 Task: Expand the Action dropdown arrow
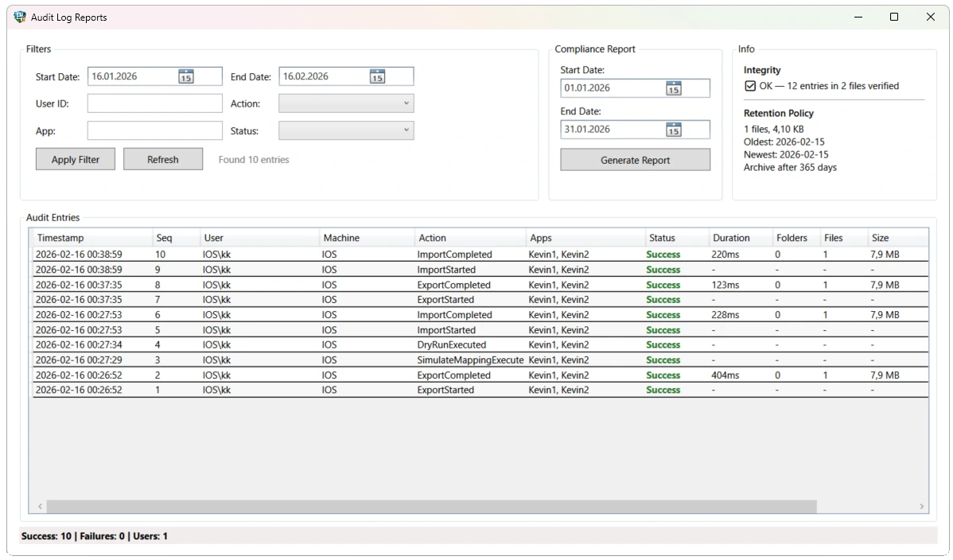[406, 103]
